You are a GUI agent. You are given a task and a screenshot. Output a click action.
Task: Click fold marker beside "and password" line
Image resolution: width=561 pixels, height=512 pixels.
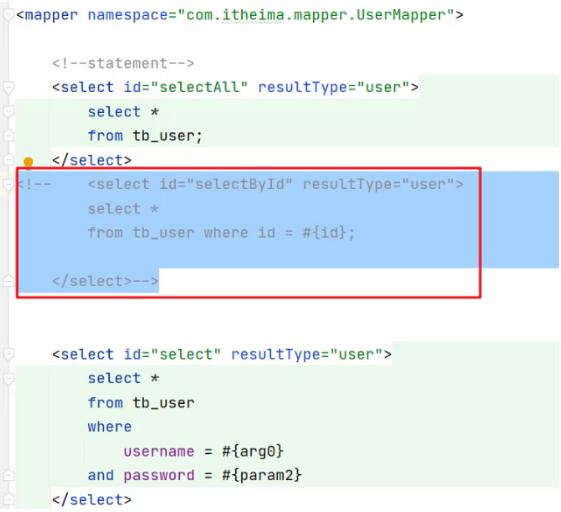coord(8,475)
